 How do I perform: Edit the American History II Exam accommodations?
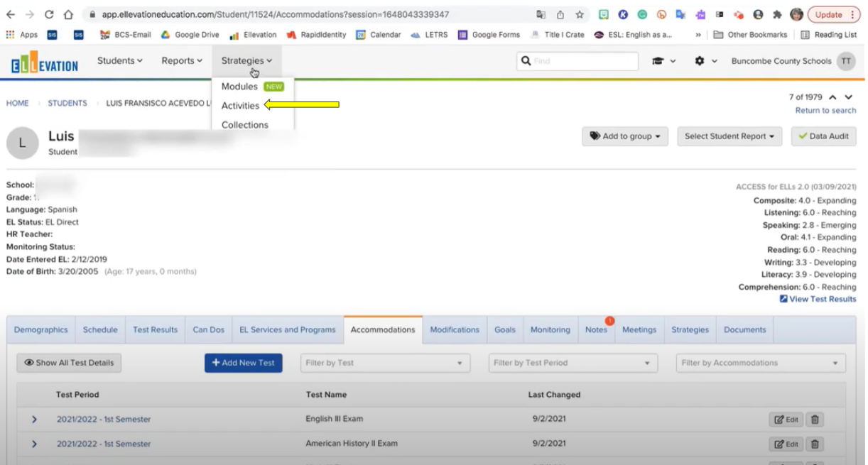click(x=786, y=443)
